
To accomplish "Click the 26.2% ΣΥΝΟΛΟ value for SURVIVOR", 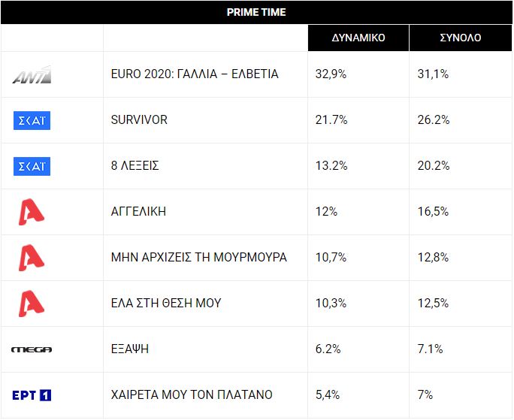I will pos(433,120).
